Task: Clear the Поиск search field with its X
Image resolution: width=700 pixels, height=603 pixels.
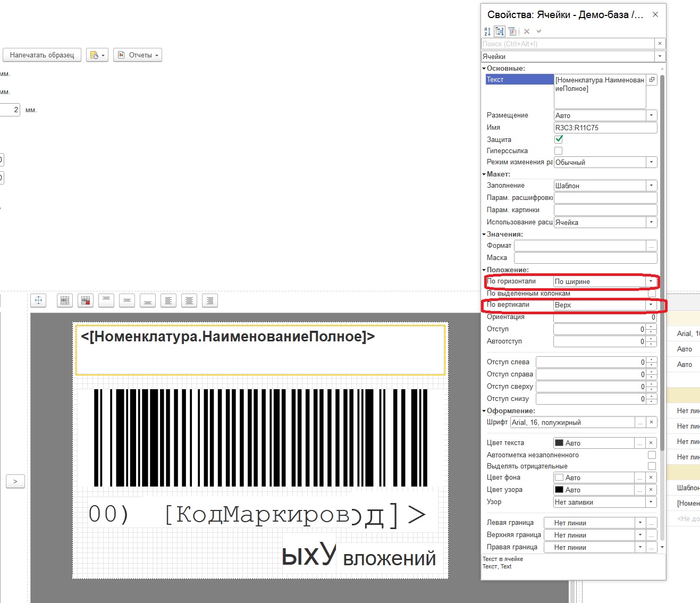Action: [660, 44]
